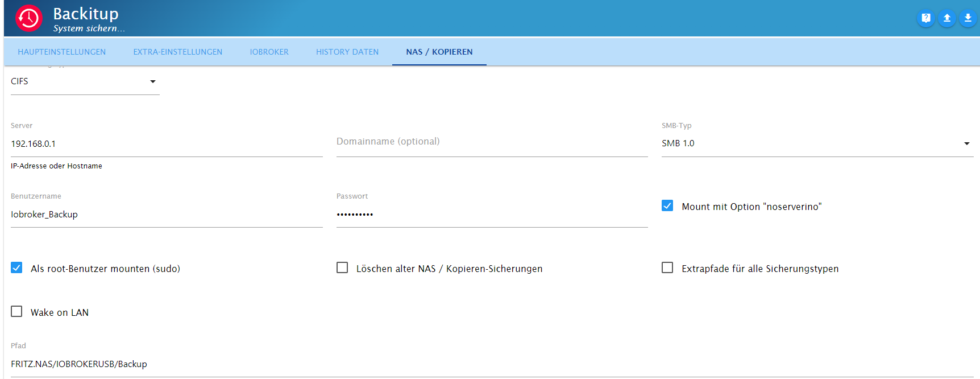
Task: Open the CIFS connection type dropdown
Action: pyautogui.click(x=85, y=81)
